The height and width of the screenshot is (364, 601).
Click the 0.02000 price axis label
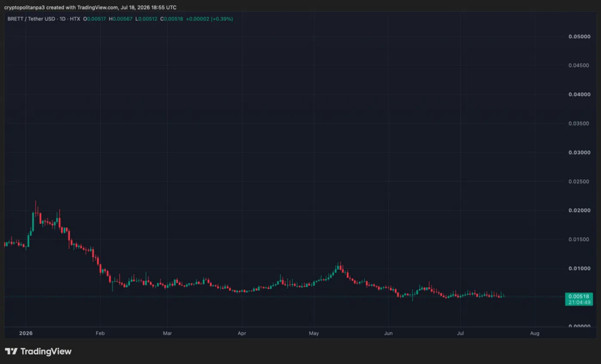click(579, 210)
